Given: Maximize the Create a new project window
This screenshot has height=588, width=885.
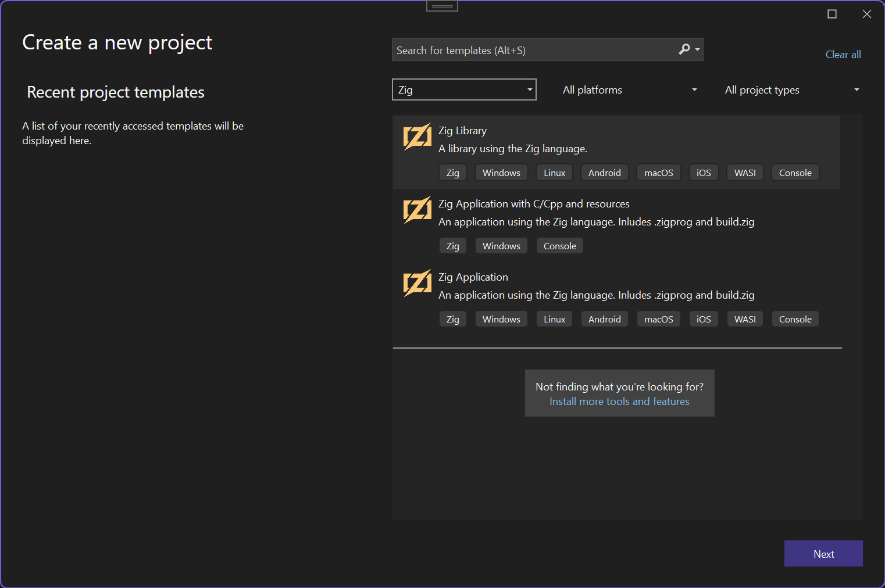Looking at the screenshot, I should (832, 14).
